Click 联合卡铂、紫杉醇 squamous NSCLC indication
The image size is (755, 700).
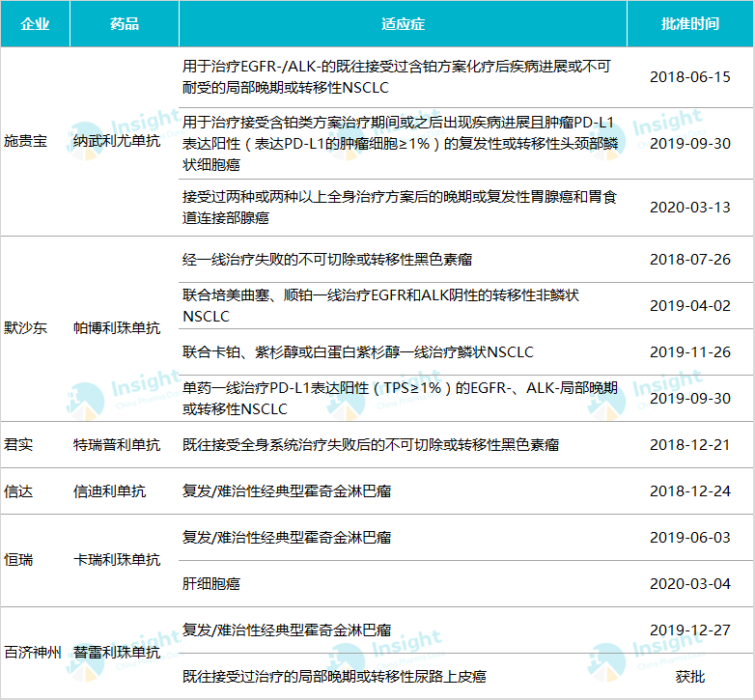pos(358,351)
